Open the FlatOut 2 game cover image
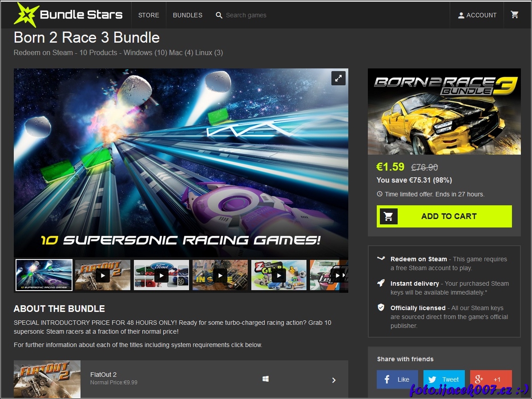Viewport: 532px width, 399px height. pos(47,379)
